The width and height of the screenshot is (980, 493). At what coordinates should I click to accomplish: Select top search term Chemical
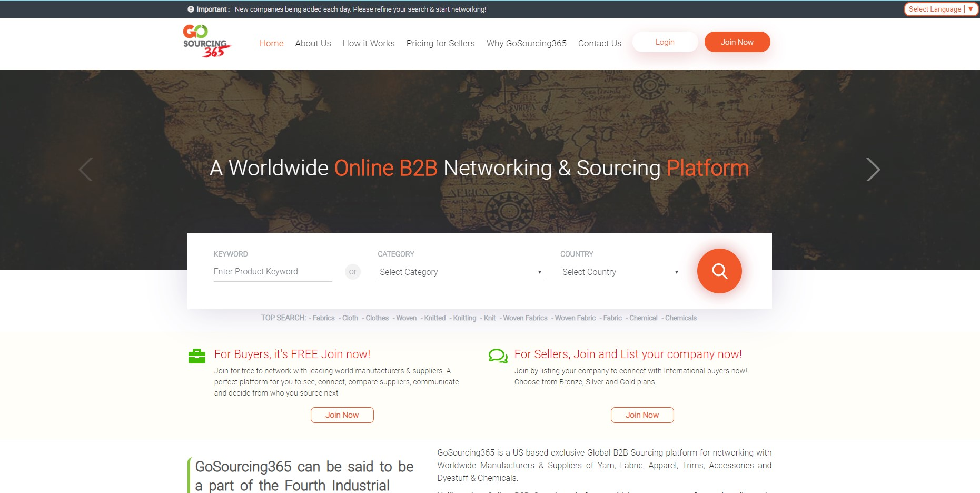pyautogui.click(x=644, y=318)
